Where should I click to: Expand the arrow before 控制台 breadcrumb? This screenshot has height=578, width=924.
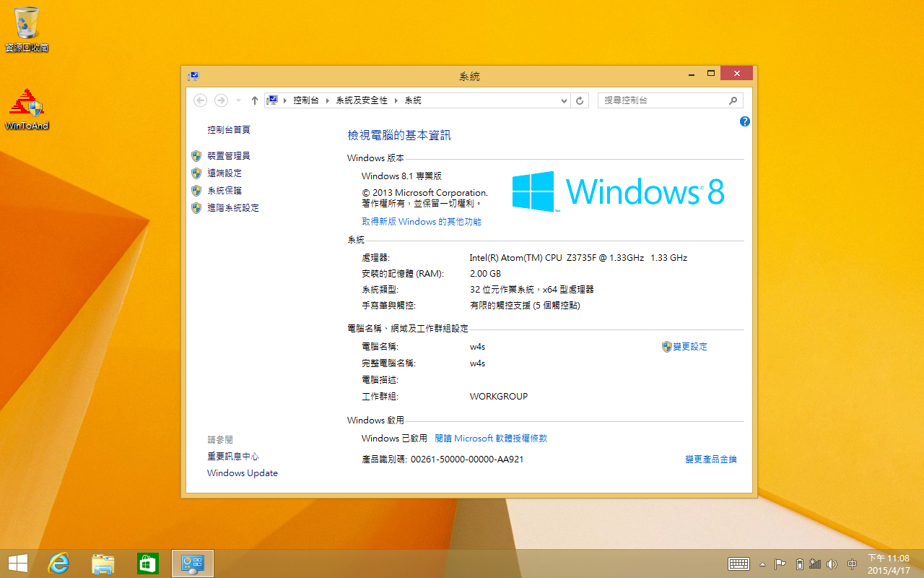(x=286, y=100)
